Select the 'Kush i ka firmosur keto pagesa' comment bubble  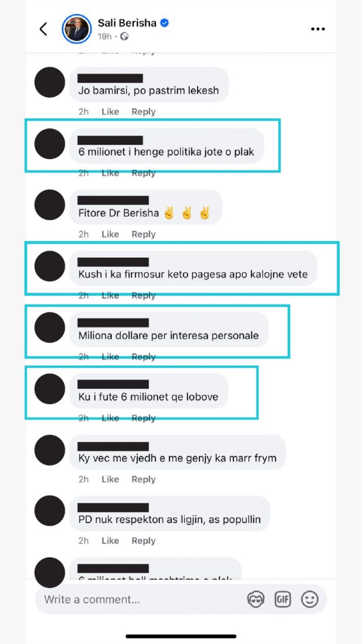(193, 268)
